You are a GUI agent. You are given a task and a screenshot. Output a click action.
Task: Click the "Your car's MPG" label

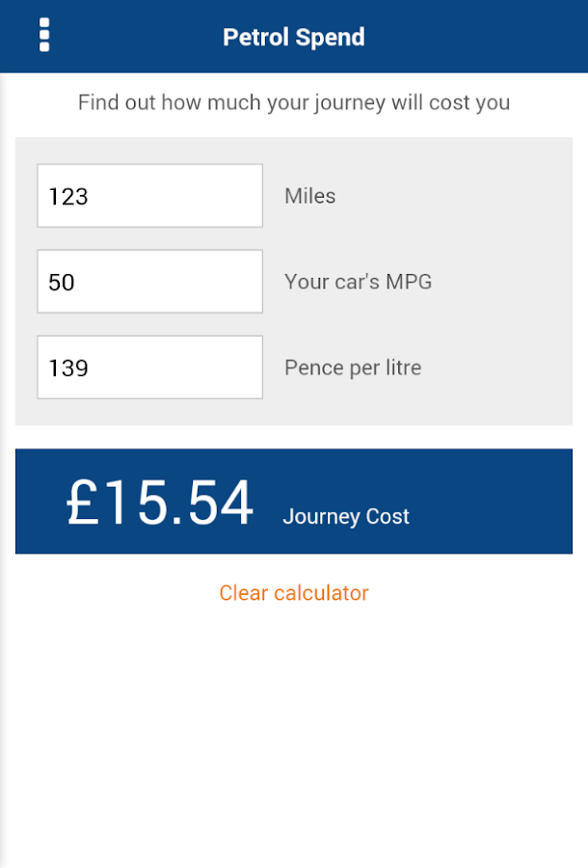pos(358,282)
